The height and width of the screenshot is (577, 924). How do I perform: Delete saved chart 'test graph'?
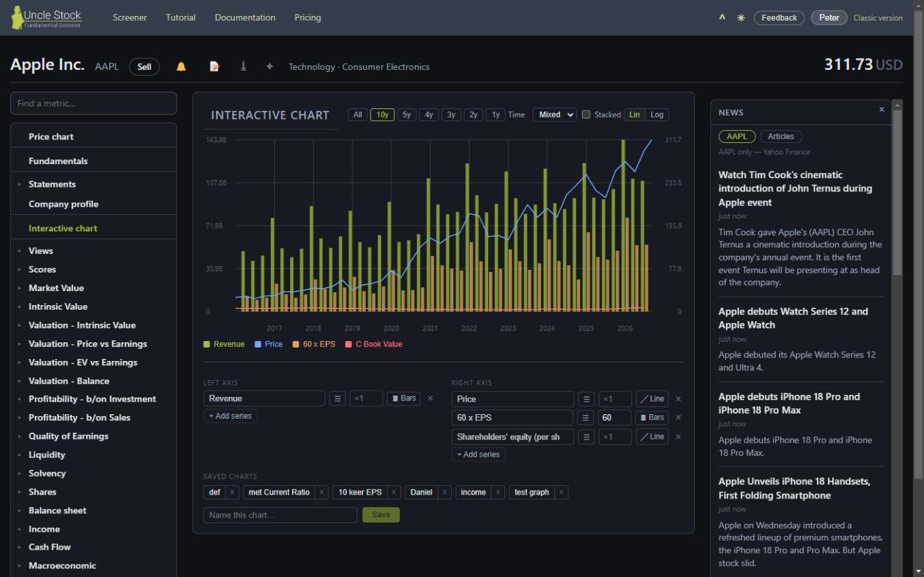pyautogui.click(x=561, y=492)
